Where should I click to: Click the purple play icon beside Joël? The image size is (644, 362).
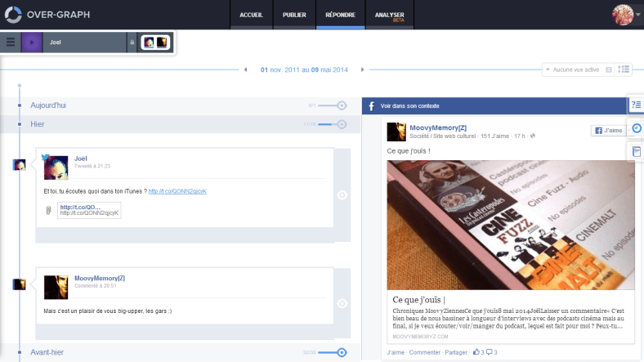[x=32, y=42]
